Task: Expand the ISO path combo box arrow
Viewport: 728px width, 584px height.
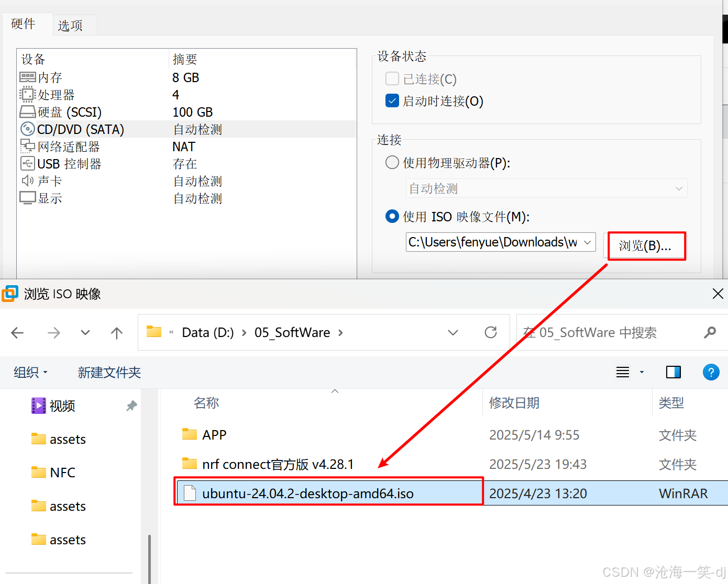Action: [x=588, y=242]
